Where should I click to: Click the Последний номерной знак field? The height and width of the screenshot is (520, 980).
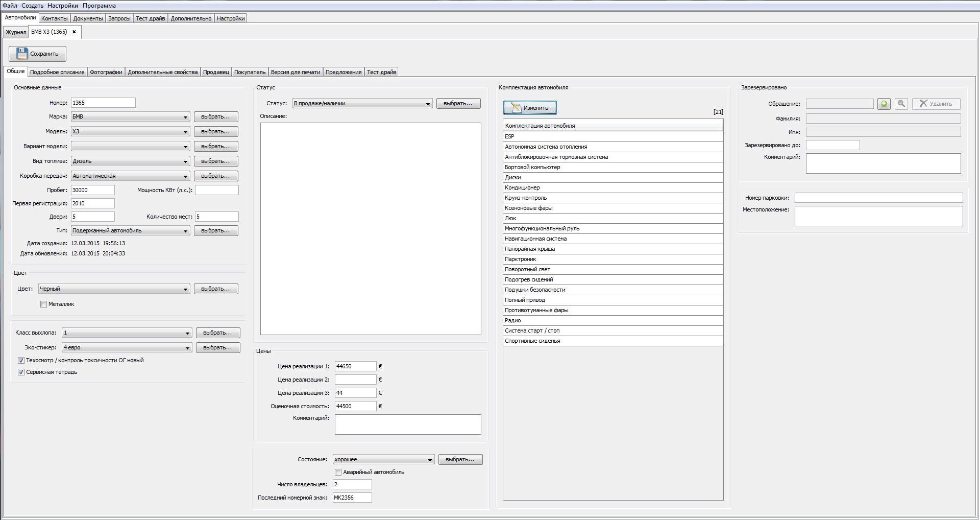(x=352, y=498)
